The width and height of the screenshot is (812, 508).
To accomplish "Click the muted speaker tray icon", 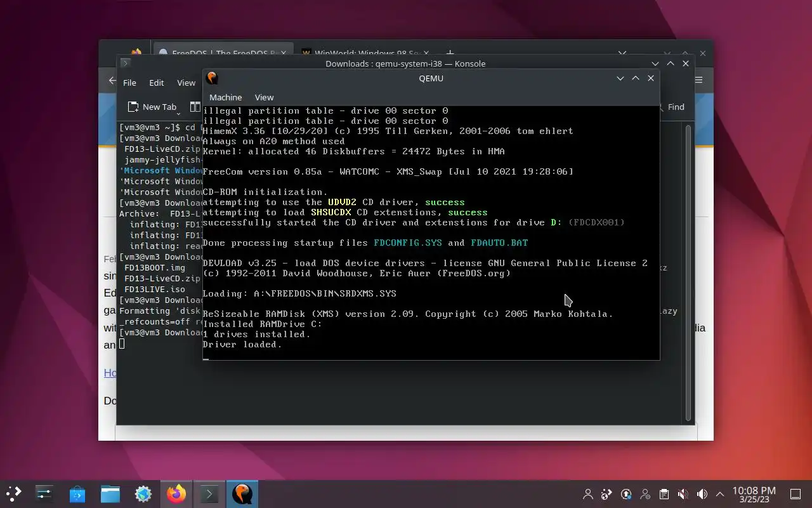I will (x=683, y=494).
